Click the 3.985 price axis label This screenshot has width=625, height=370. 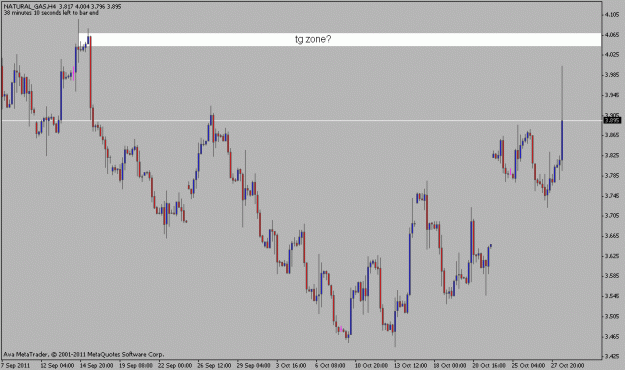(x=612, y=75)
